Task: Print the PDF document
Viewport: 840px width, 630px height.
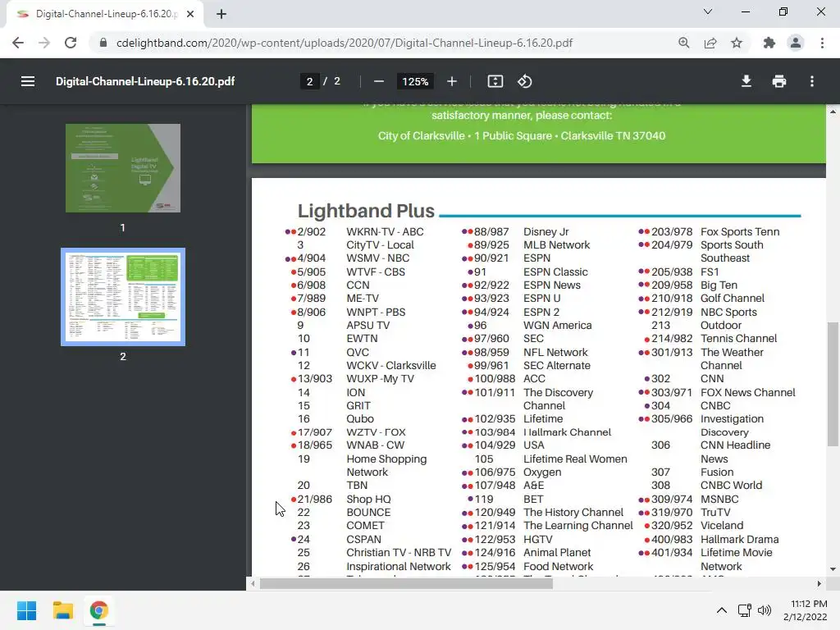Action: pos(779,81)
